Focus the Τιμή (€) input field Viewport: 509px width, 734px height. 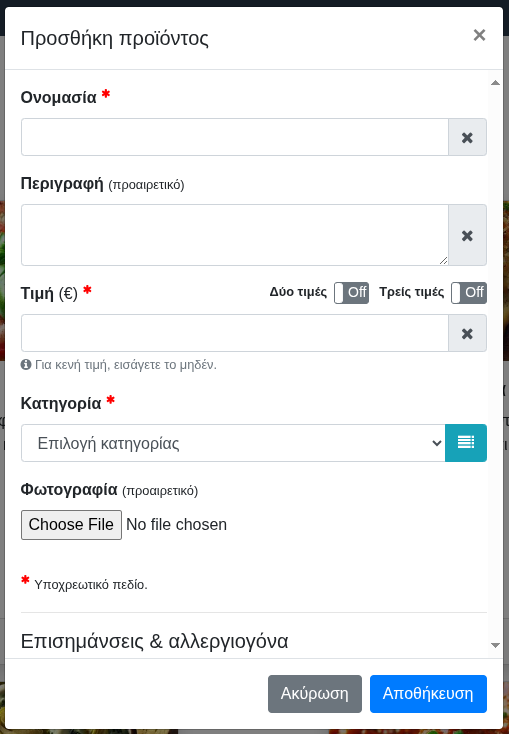click(235, 333)
